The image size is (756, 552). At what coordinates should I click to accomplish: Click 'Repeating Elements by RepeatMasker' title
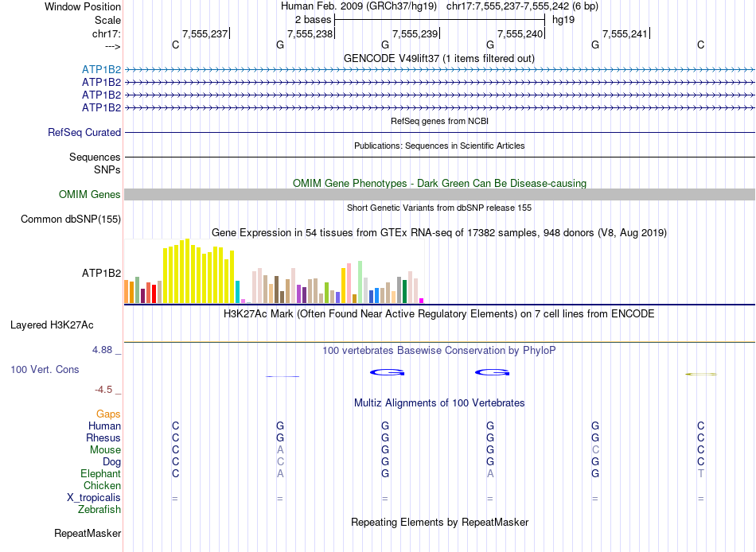pyautogui.click(x=440, y=522)
